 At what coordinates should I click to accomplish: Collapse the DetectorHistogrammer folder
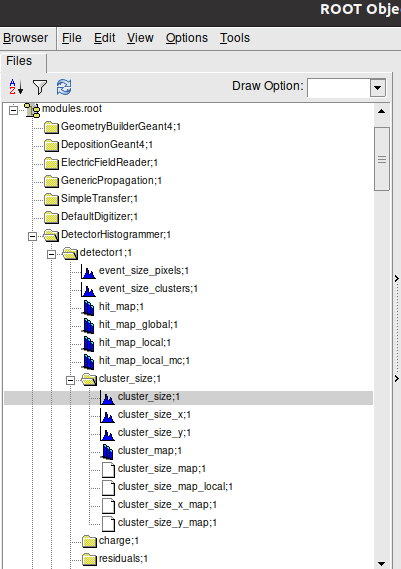click(33, 237)
